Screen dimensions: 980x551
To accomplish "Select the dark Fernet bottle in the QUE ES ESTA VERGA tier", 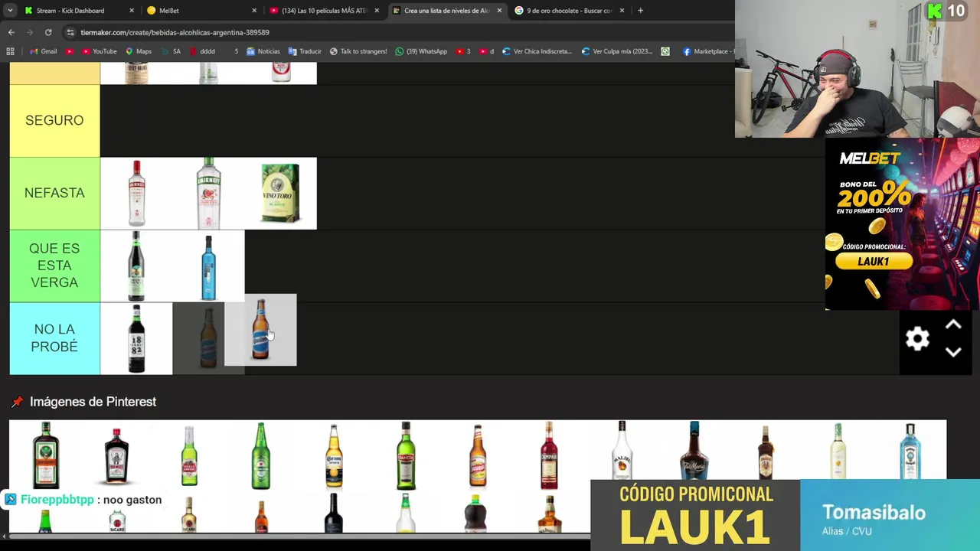I will pyautogui.click(x=136, y=266).
